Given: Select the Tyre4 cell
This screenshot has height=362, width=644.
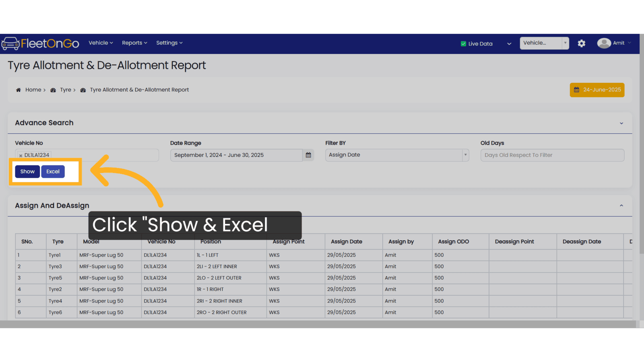Looking at the screenshot, I should [61, 301].
